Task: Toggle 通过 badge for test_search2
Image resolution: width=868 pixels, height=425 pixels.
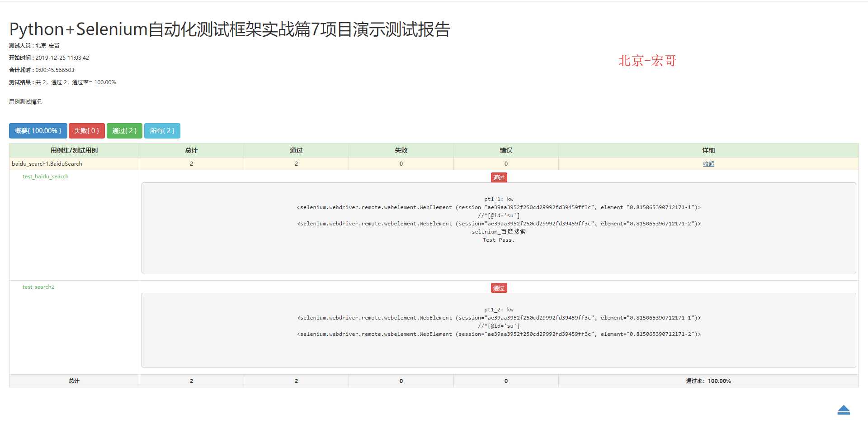Action: (499, 288)
